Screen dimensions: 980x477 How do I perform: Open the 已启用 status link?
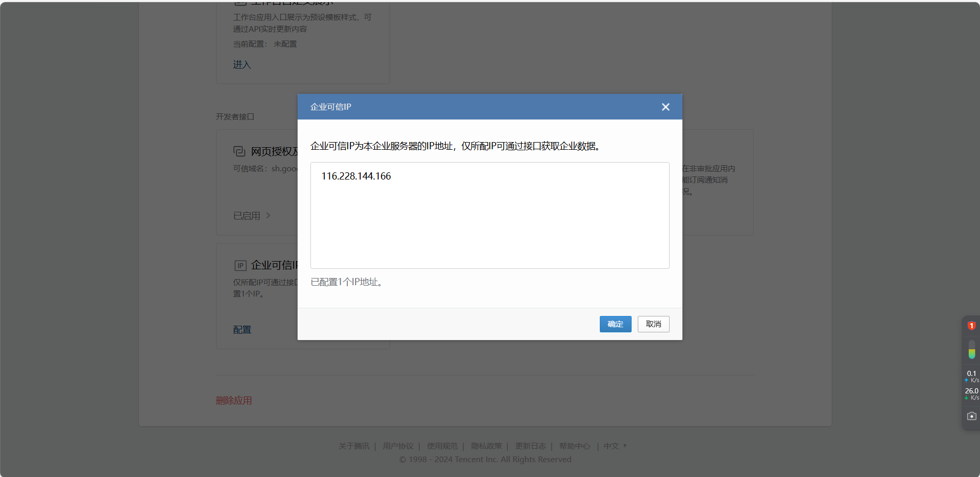247,216
